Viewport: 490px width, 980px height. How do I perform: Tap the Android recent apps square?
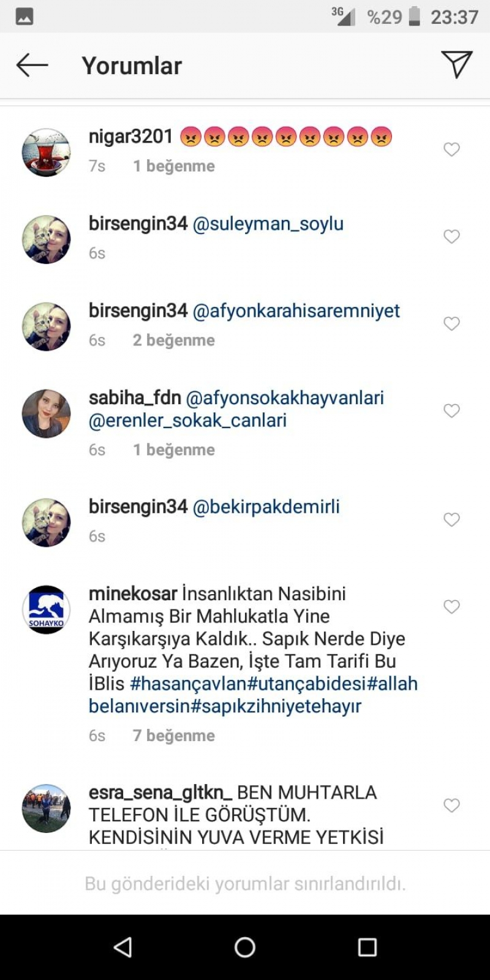[x=367, y=947]
